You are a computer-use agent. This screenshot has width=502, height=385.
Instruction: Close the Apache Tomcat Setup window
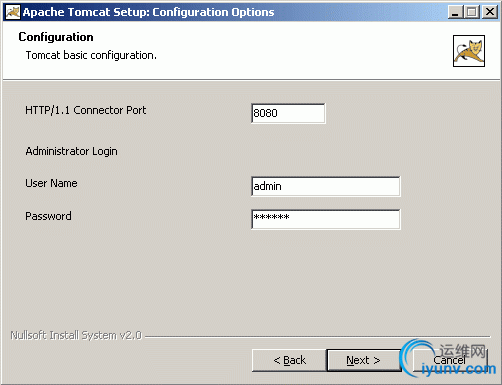click(490, 12)
